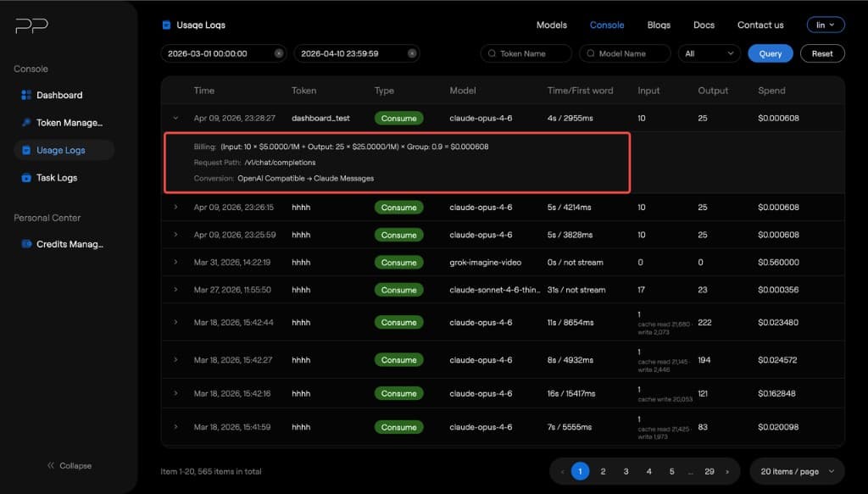The image size is (868, 494).
Task: Focus the Model Name input field
Action: click(x=625, y=53)
